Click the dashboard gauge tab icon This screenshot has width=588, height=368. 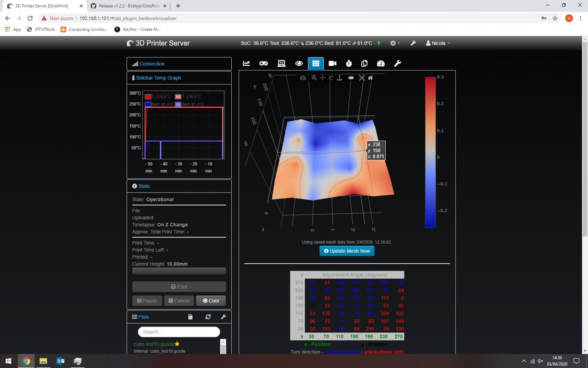point(381,64)
